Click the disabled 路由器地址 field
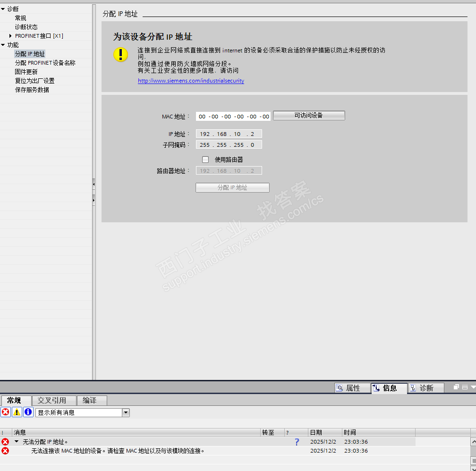 229,170
